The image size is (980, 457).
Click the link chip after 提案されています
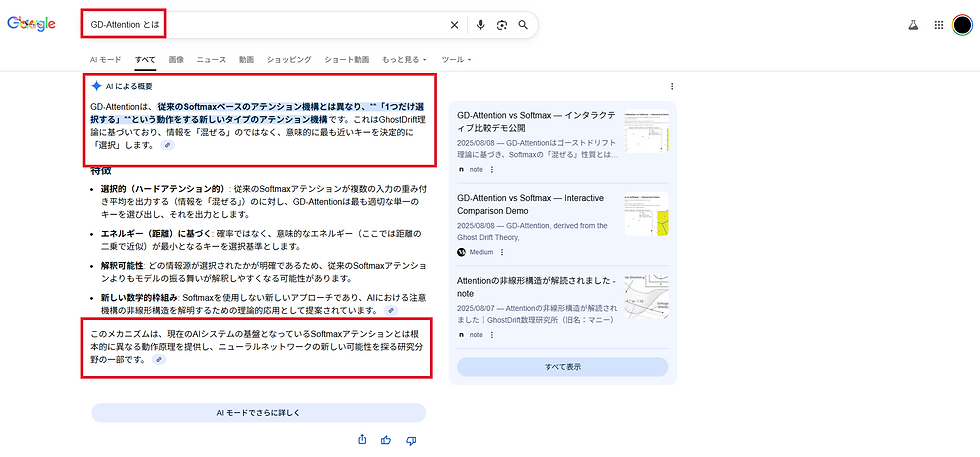(x=391, y=310)
